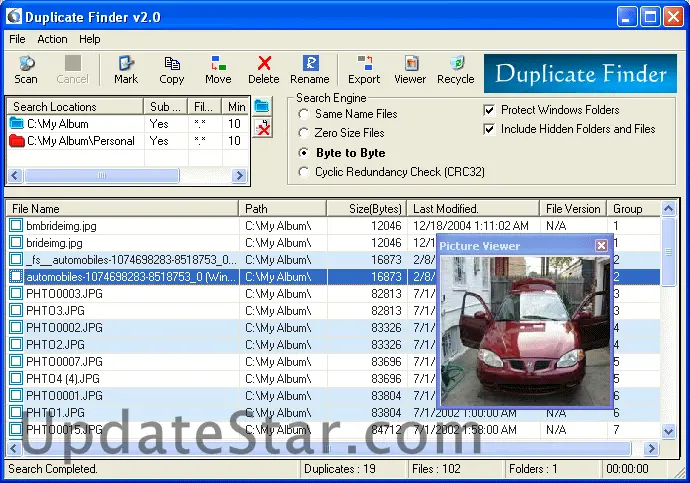This screenshot has height=483, width=690.
Task: Click the results vertical scrollbar thumb
Action: (668, 252)
